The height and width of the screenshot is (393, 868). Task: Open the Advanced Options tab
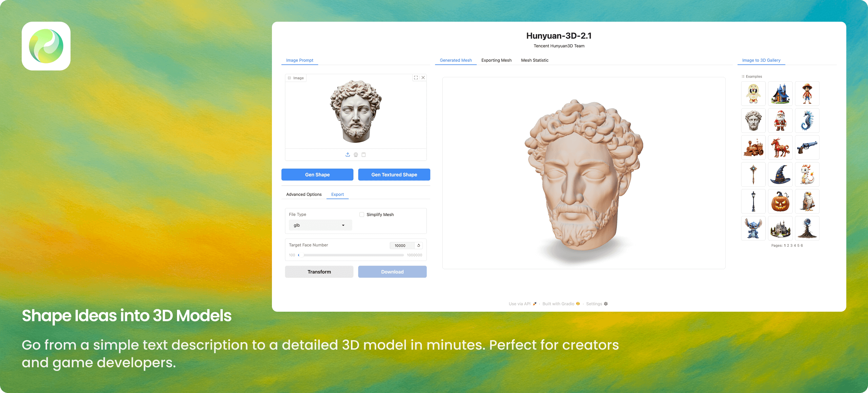pos(304,194)
